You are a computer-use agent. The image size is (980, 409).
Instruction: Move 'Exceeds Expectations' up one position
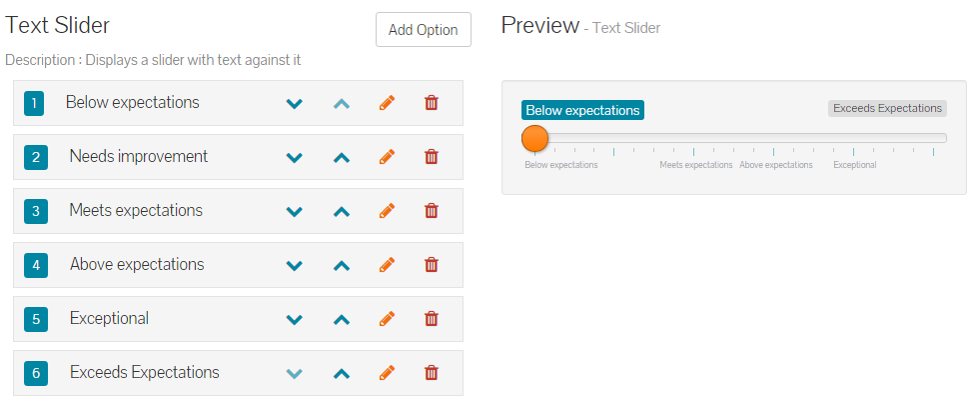pyautogui.click(x=341, y=373)
